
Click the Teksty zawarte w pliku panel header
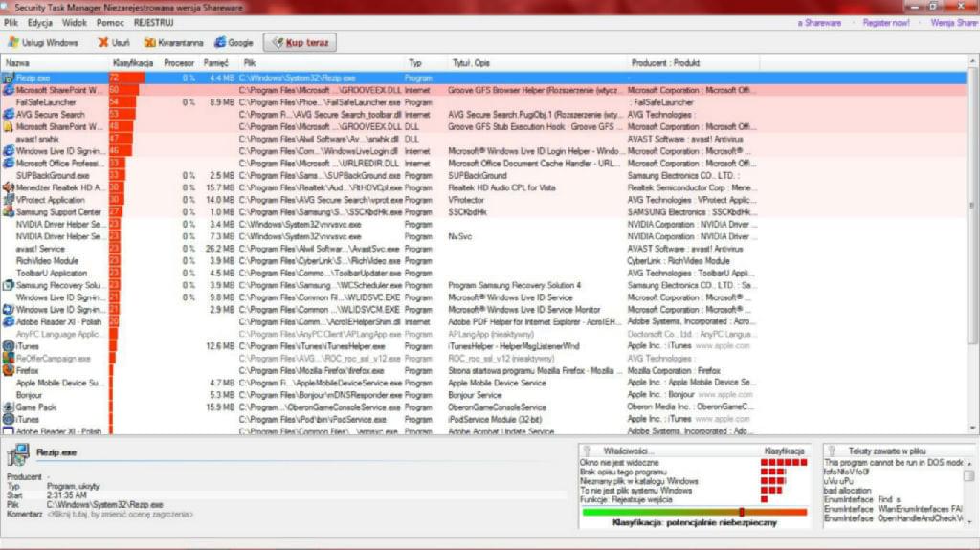[x=887, y=451]
